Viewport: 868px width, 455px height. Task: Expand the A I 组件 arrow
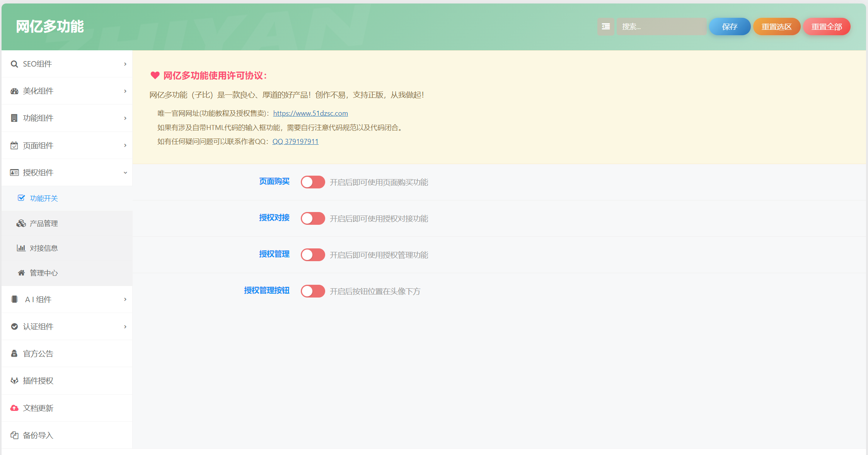pos(125,299)
